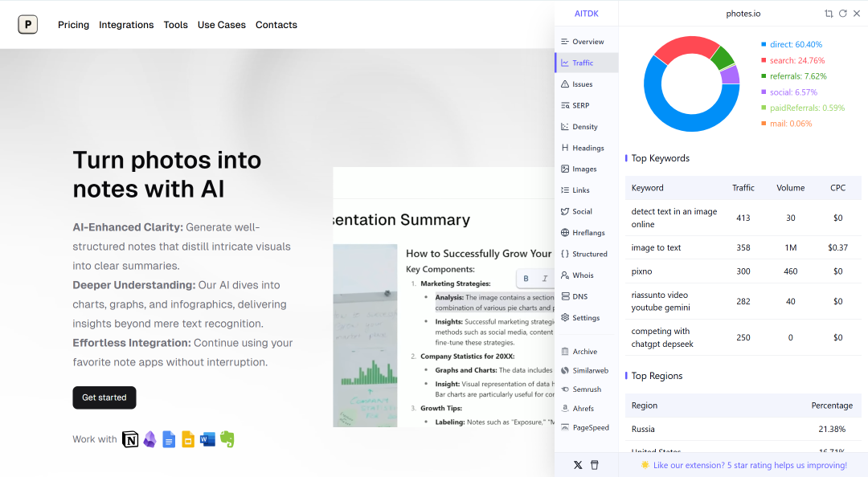Toggle the search traffic legend swatch
Image resolution: width=868 pixels, height=477 pixels.
pos(764,60)
